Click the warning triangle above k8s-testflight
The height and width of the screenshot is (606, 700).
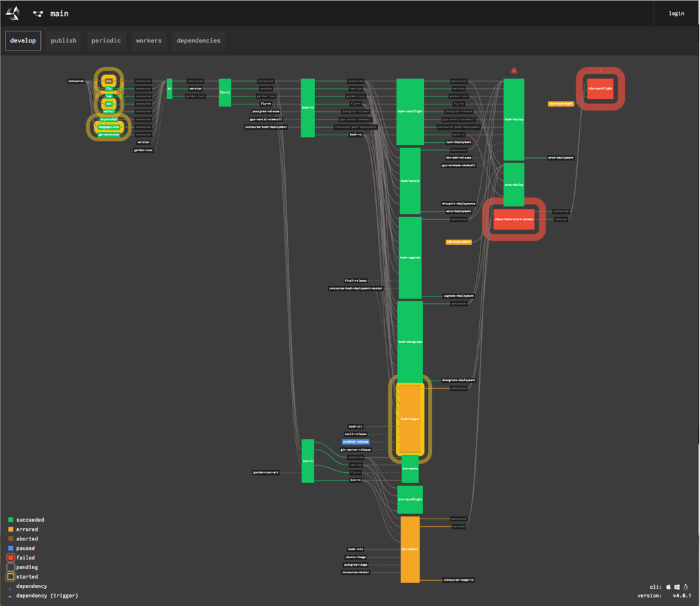click(600, 71)
